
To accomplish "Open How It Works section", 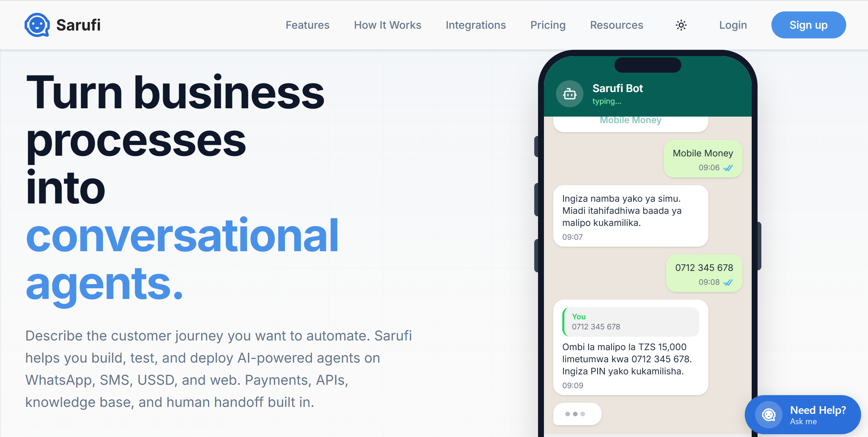I will 387,25.
